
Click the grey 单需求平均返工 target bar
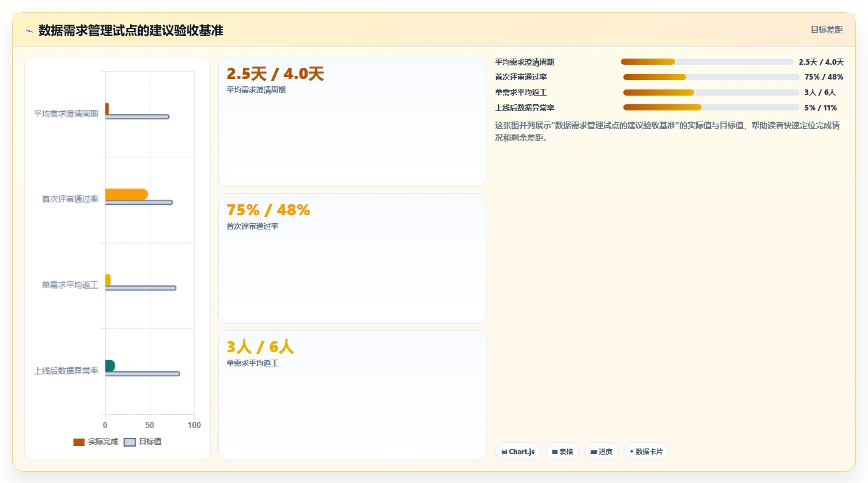pos(141,288)
